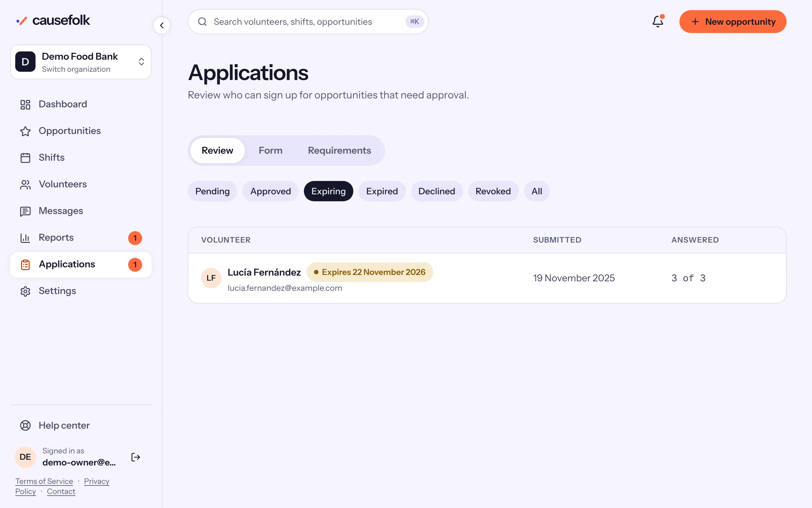Screen dimensions: 812x508
Task: Click the Opportunities star icon
Action: click(25, 131)
